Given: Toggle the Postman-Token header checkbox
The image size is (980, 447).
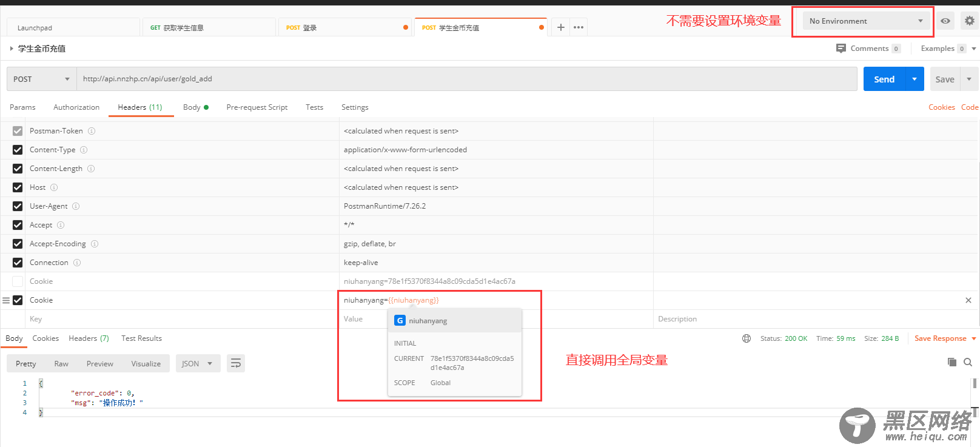Looking at the screenshot, I should click(18, 131).
